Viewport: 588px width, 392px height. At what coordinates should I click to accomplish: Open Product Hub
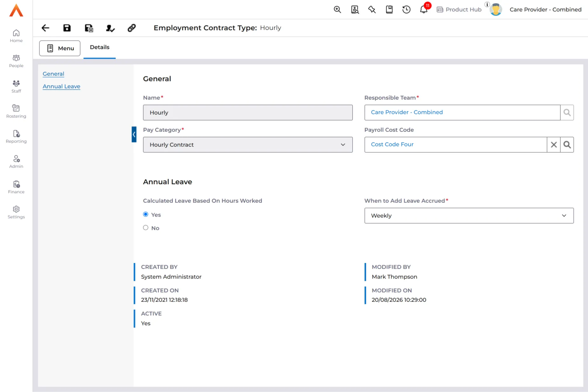459,10
